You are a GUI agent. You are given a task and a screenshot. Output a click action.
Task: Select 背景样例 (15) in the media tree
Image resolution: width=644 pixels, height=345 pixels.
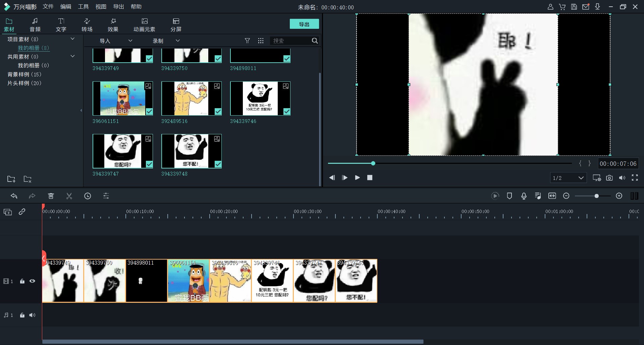[x=24, y=74]
